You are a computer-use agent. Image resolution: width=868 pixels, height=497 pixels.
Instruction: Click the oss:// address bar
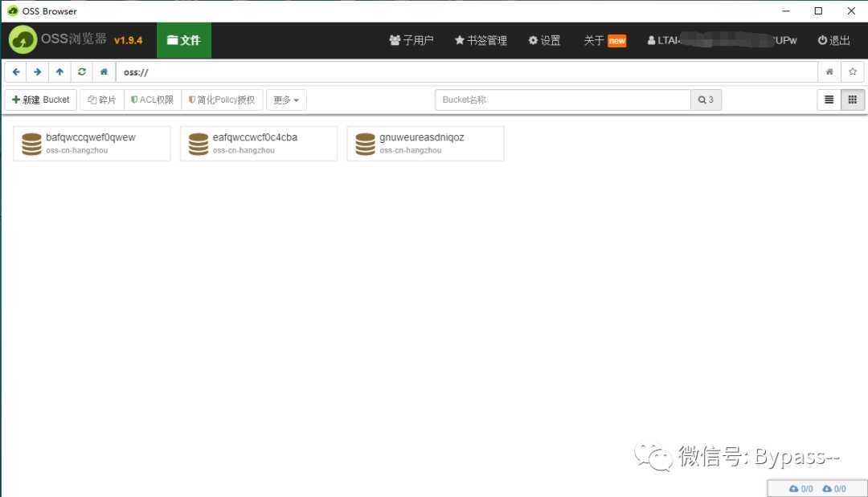coord(466,72)
